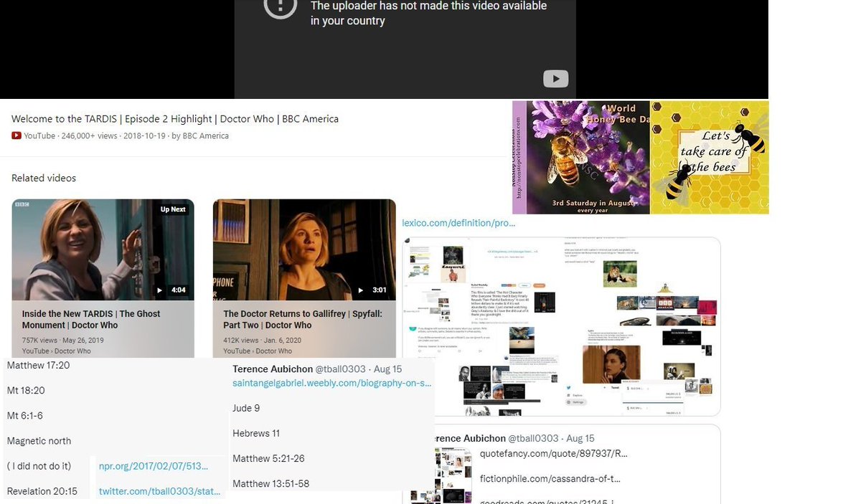
Task: Open the npr.org/2017/02/07 link
Action: click(154, 466)
